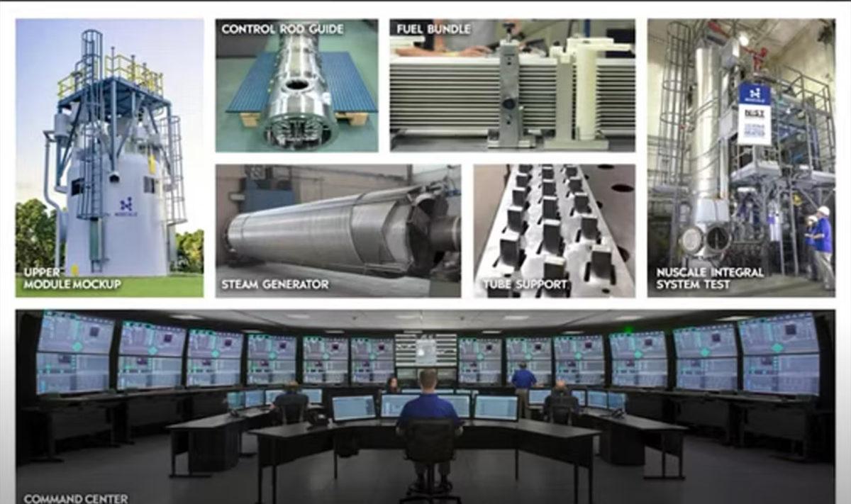The width and height of the screenshot is (851, 504).
Task: Click the "FUEL BUNDLE" caption label
Action: (433, 29)
